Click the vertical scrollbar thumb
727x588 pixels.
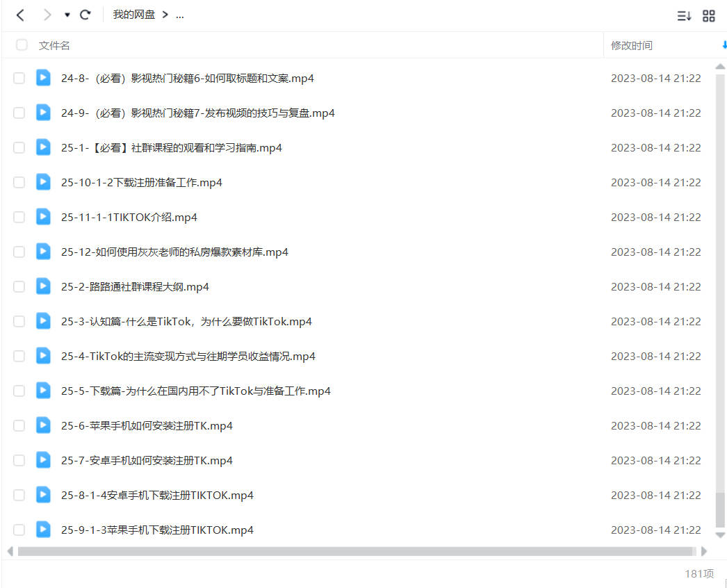pyautogui.click(x=720, y=510)
